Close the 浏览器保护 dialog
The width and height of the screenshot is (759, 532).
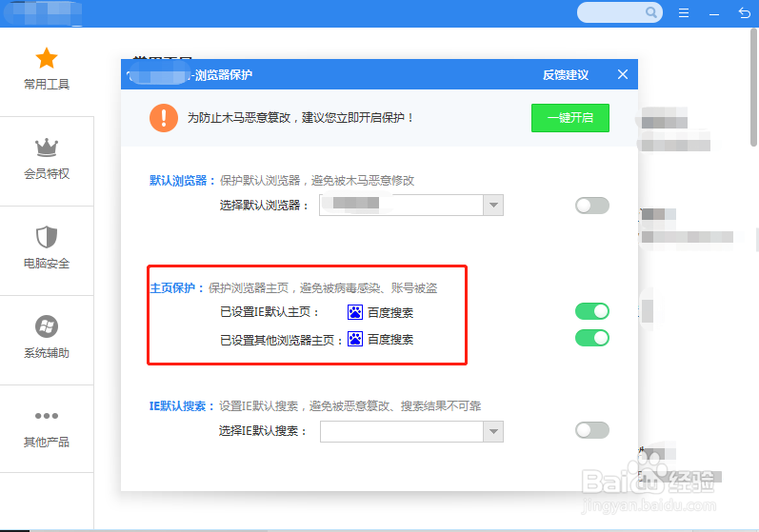click(x=623, y=74)
